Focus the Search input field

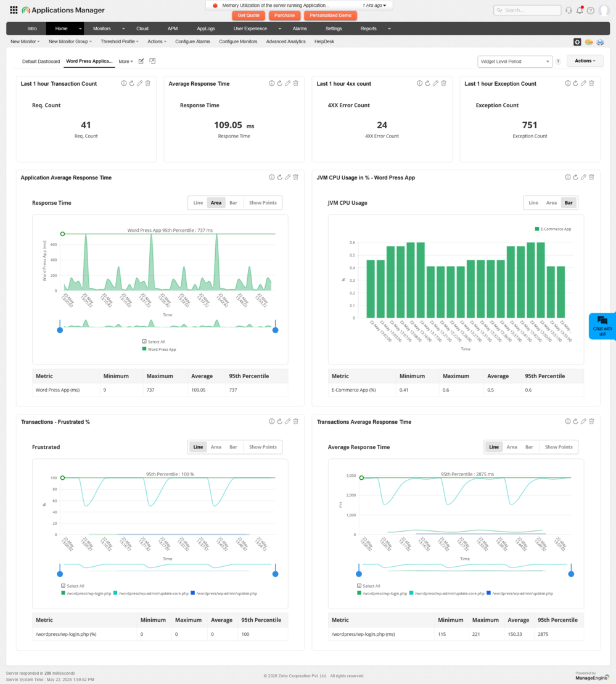pyautogui.click(x=527, y=10)
